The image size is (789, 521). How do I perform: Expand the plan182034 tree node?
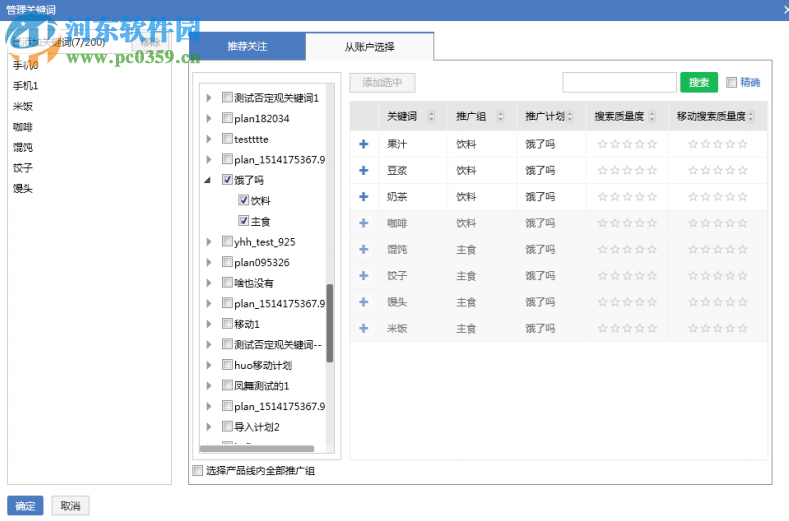click(209, 118)
